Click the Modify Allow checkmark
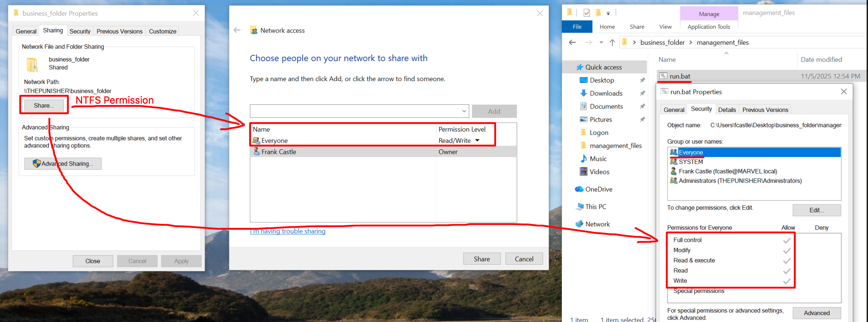868x322 pixels. pos(787,251)
